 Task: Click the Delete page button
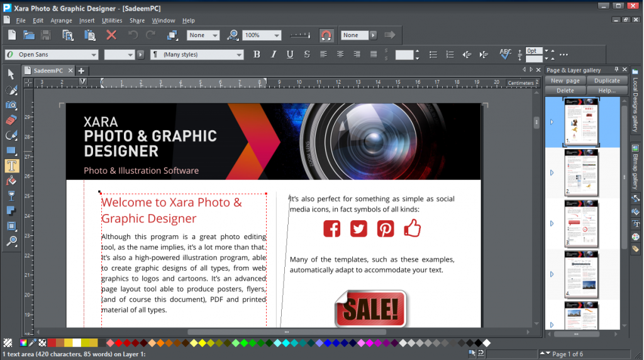[x=565, y=91]
